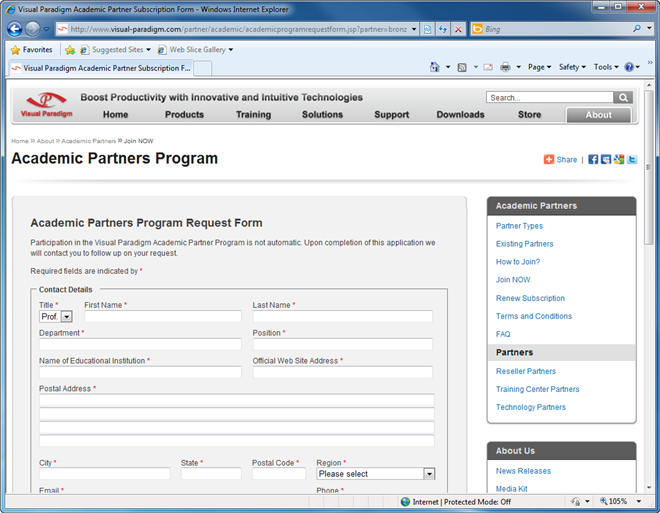Image resolution: width=660 pixels, height=513 pixels.
Task: Open the Products navigation menu
Action: point(184,114)
